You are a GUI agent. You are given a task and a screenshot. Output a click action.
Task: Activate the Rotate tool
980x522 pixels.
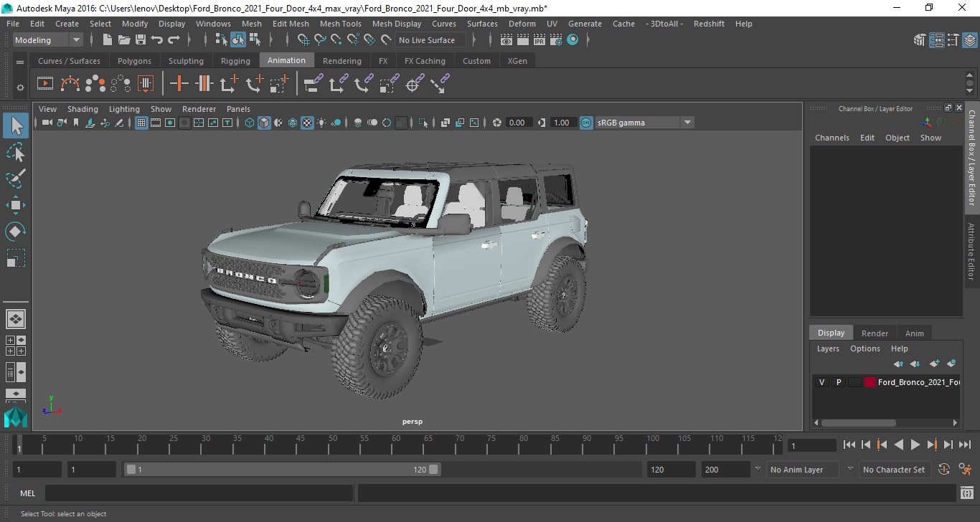16,231
